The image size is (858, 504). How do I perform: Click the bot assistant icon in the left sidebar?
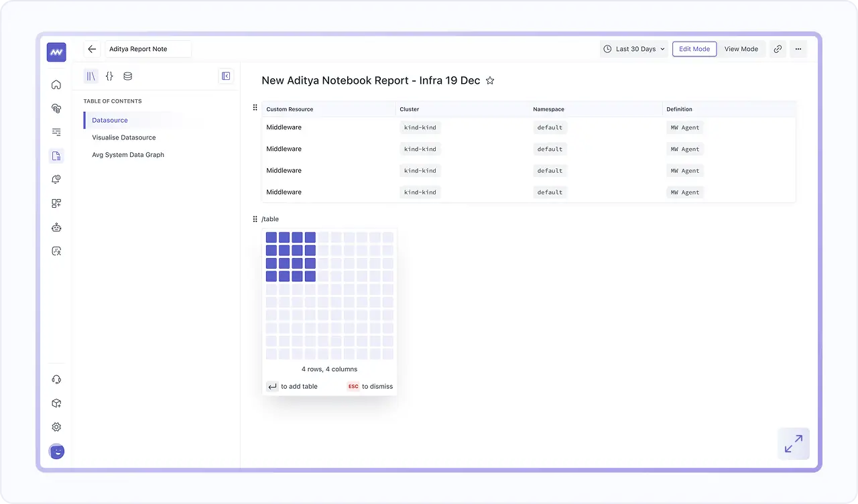coord(56,227)
